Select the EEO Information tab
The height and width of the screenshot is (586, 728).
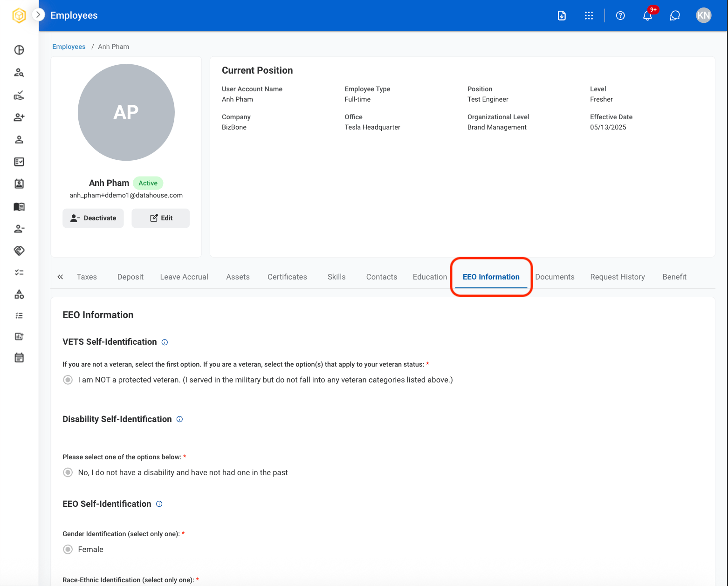(491, 277)
